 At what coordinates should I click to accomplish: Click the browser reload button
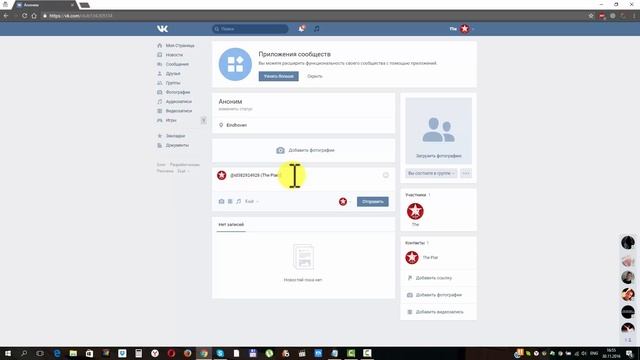(24, 16)
